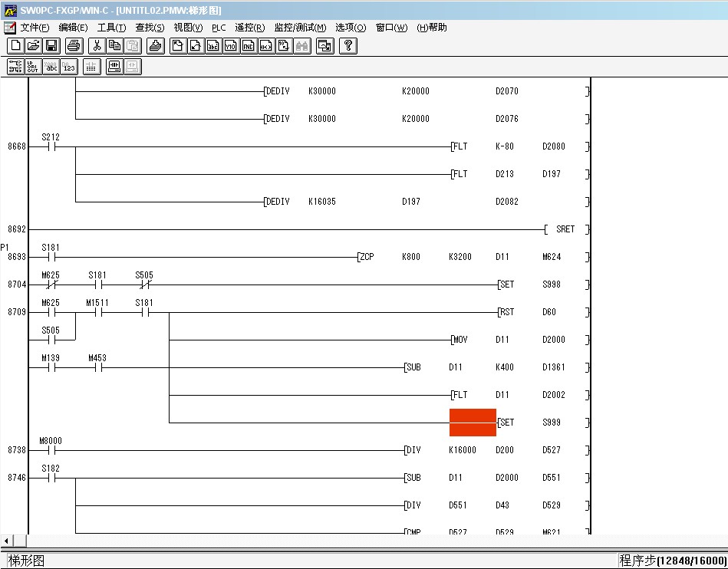Open the PLC menu
This screenshot has height=569, width=728.
[219, 28]
